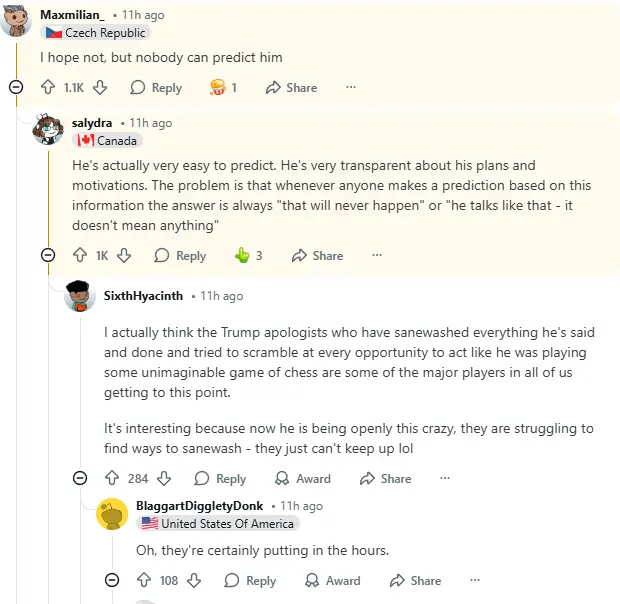This screenshot has width=620, height=604.
Task: Collapse salydra's comment thread
Action: (x=48, y=256)
